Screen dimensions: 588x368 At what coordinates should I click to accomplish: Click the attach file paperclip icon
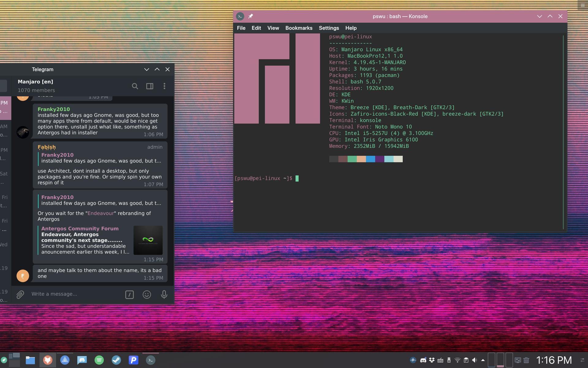tap(20, 294)
